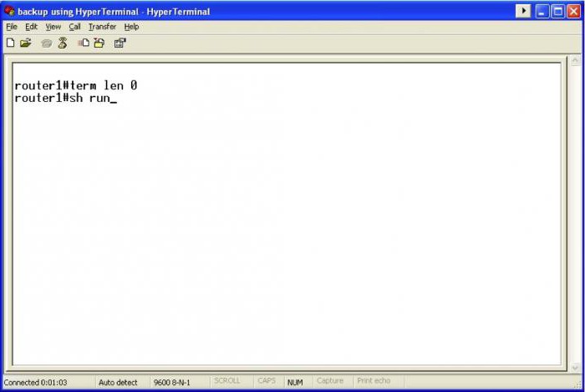Click the vertical scrollbar down arrow
The image size is (585, 392).
[x=575, y=368]
